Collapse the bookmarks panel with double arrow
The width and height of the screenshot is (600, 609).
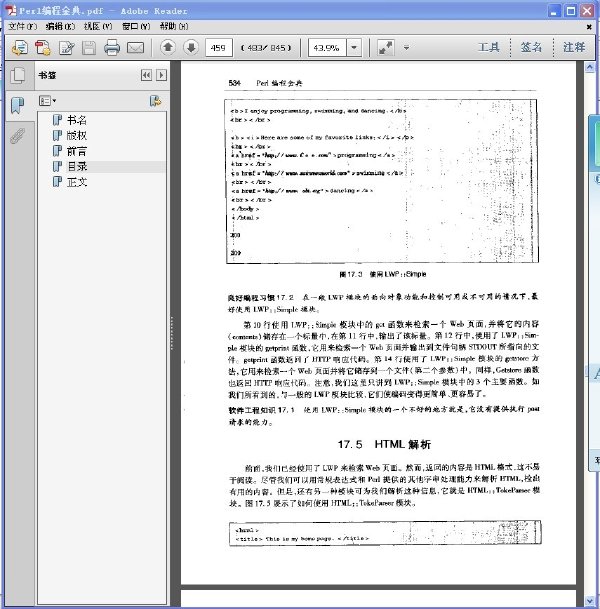[x=146, y=75]
